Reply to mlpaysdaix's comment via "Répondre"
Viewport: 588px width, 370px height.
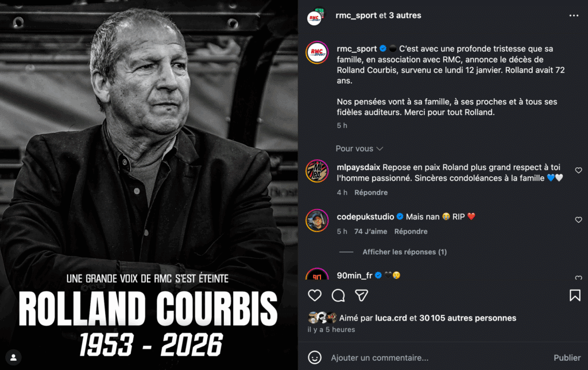click(371, 192)
